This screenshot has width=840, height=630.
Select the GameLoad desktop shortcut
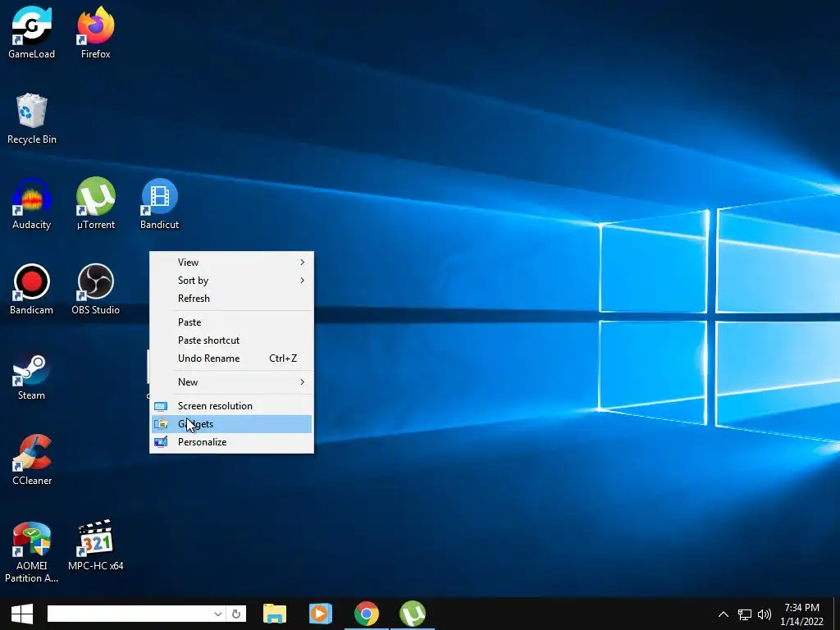tap(32, 32)
